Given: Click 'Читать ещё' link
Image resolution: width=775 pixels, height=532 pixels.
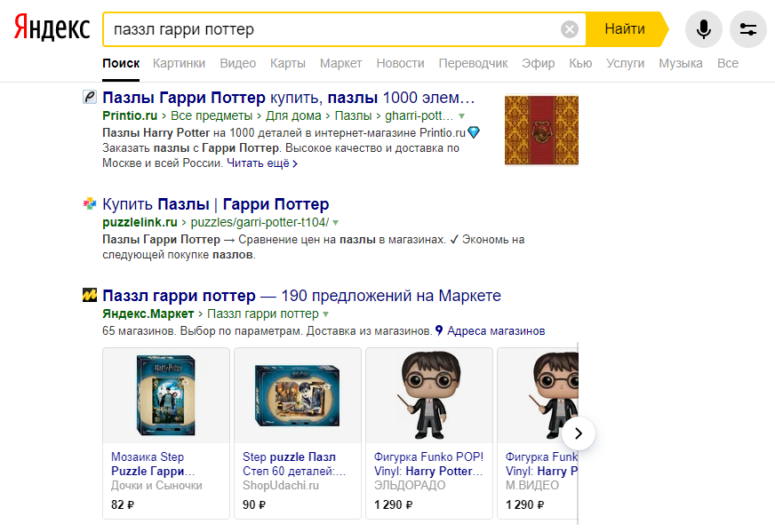Looking at the screenshot, I should click(x=262, y=163).
